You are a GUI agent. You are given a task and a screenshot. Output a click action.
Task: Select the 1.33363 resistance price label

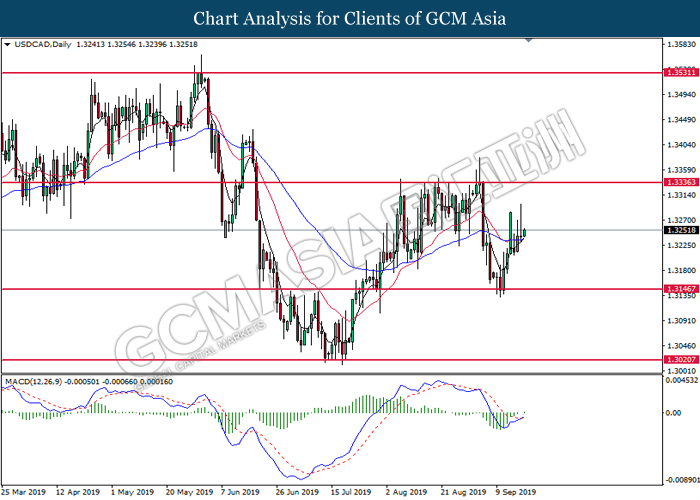[681, 182]
